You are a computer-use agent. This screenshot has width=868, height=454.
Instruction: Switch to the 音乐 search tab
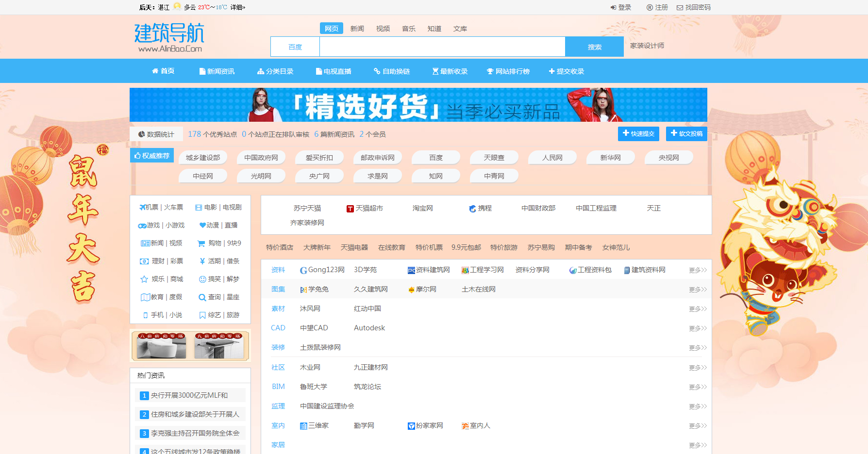[409, 29]
